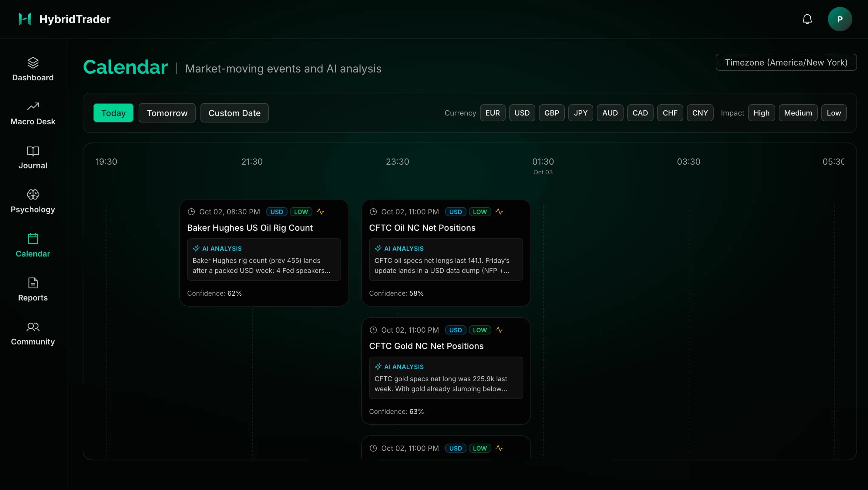Click the HybridTrader logo icon

25,19
